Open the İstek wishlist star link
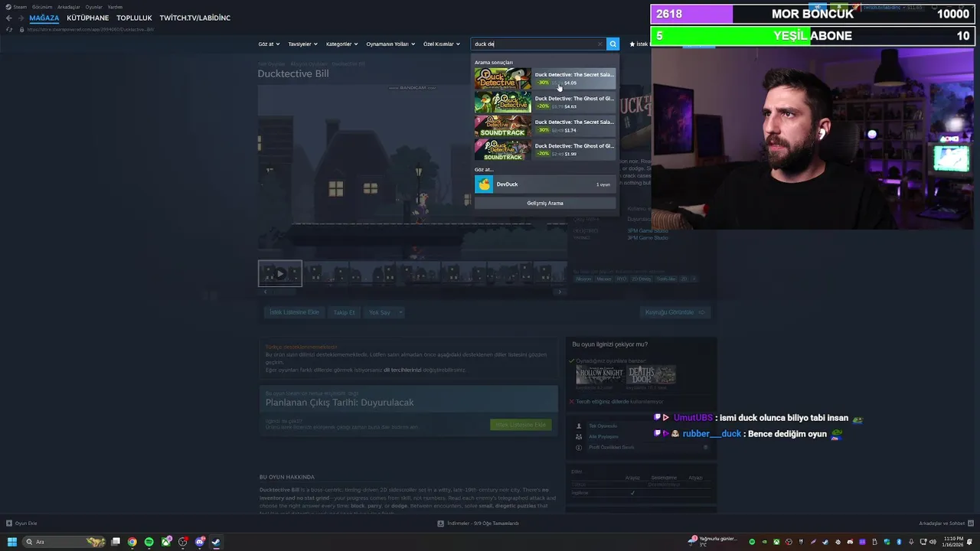 [639, 44]
